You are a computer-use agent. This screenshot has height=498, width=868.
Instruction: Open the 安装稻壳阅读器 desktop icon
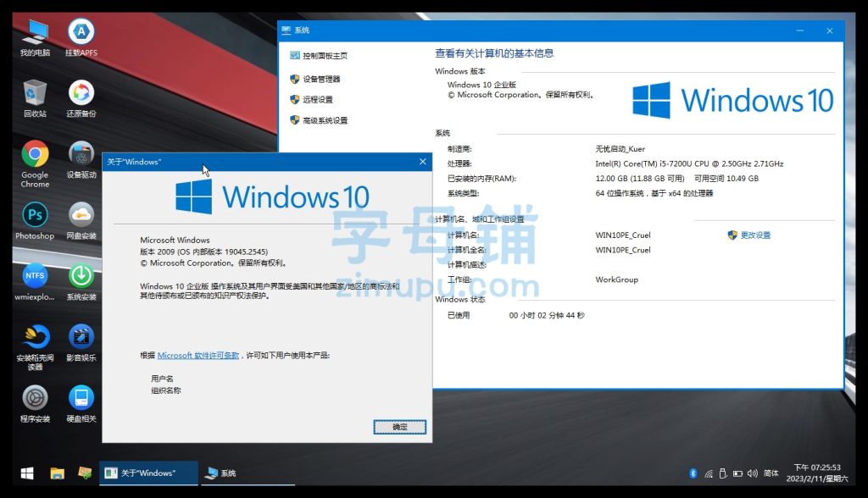point(35,347)
